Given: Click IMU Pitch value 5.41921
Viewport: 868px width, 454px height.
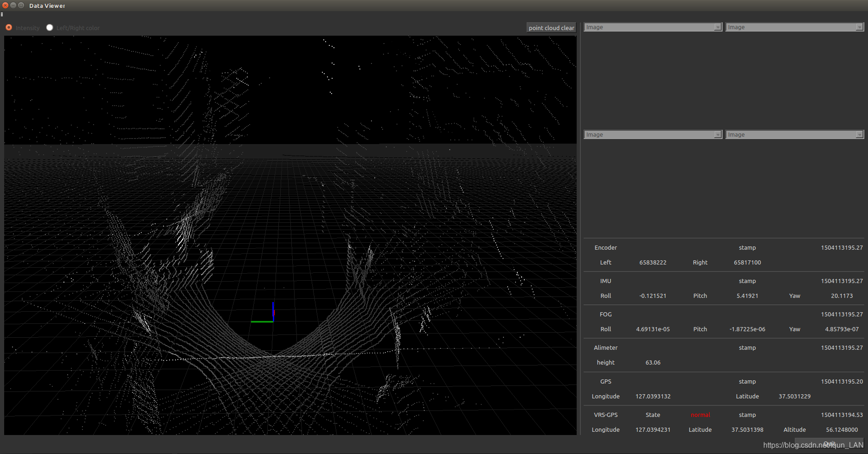Looking at the screenshot, I should (747, 296).
